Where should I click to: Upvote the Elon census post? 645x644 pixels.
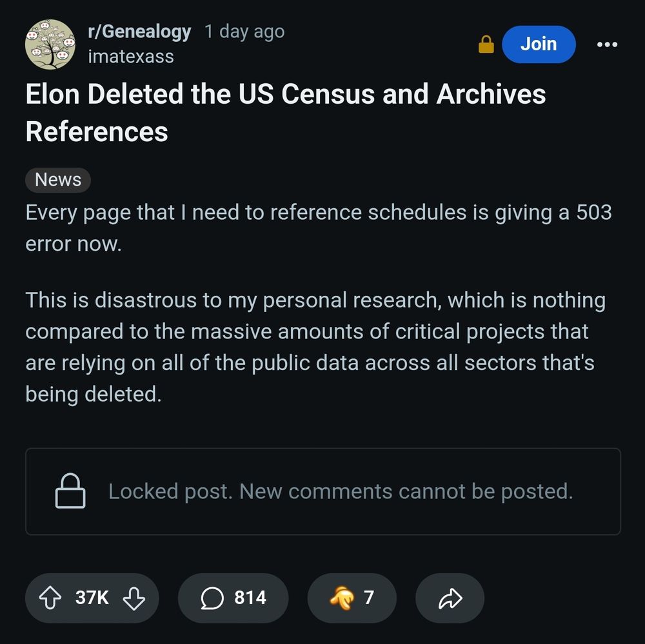click(x=49, y=598)
